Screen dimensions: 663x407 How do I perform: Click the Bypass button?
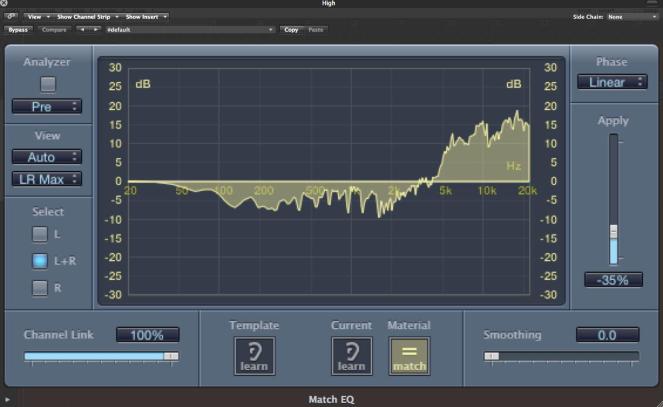pyautogui.click(x=19, y=30)
